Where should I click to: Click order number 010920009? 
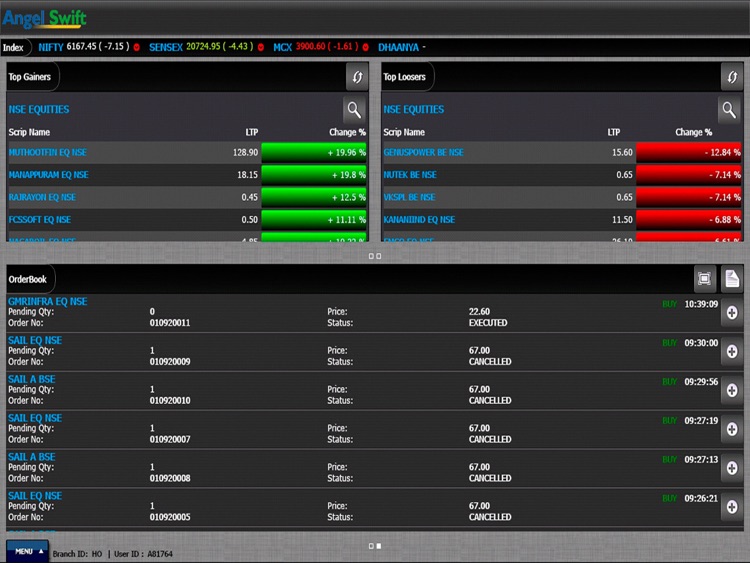tap(170, 362)
